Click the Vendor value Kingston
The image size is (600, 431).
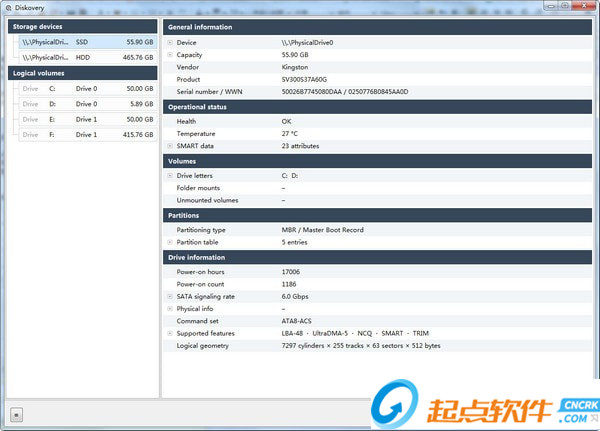pyautogui.click(x=295, y=67)
